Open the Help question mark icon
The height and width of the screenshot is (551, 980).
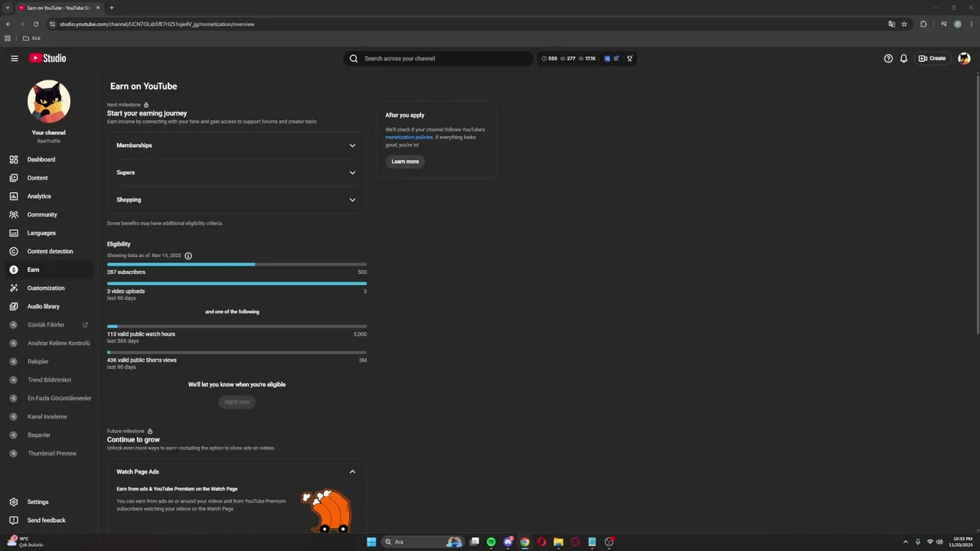click(888, 58)
